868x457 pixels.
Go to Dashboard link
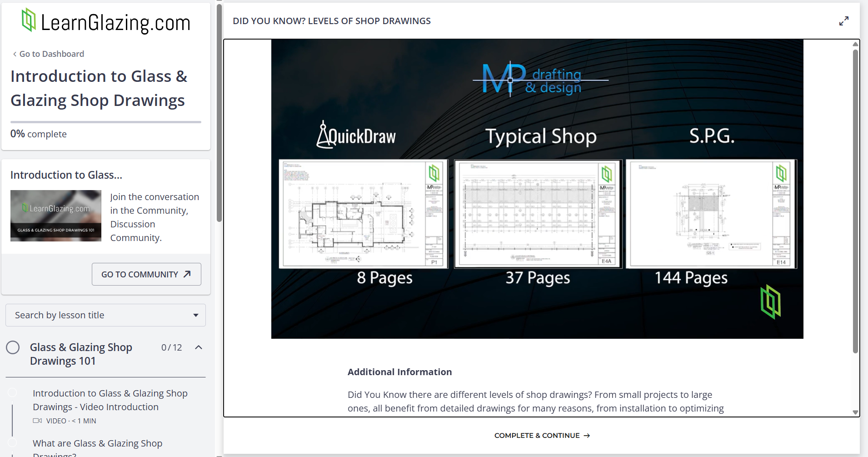pos(51,54)
